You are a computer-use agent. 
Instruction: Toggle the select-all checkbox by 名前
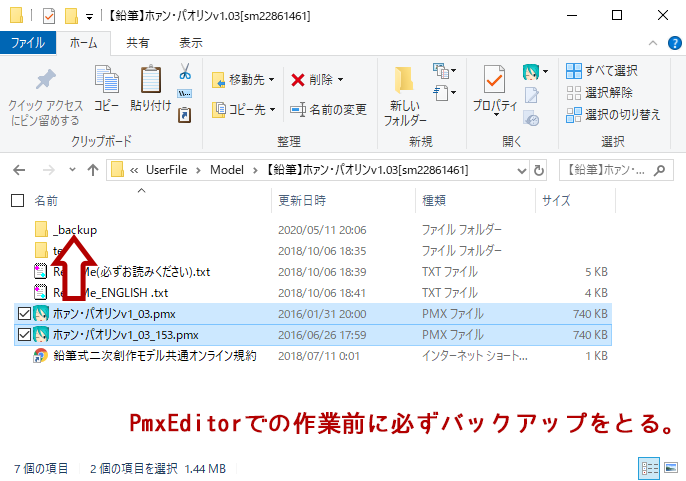17,201
